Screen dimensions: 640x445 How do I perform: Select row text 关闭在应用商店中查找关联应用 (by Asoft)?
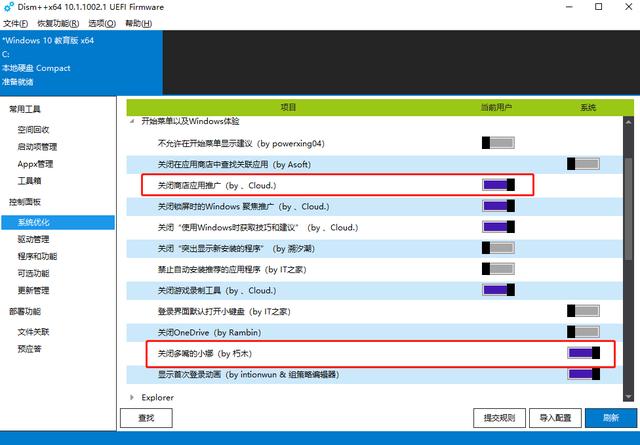234,165
